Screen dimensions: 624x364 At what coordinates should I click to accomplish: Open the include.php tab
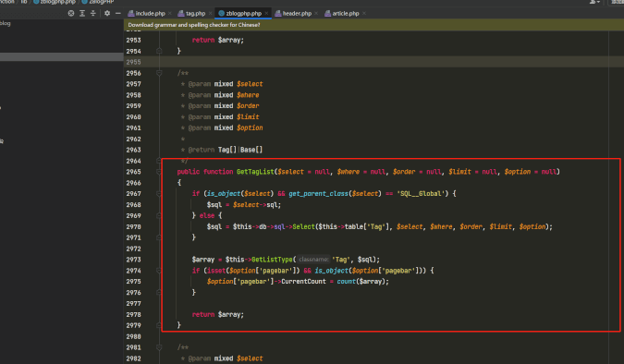[146, 14]
